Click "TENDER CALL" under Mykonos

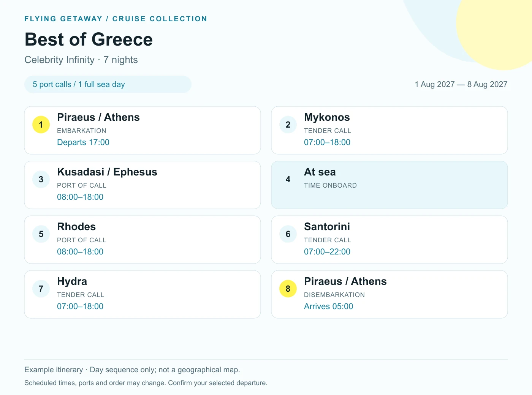(x=328, y=131)
